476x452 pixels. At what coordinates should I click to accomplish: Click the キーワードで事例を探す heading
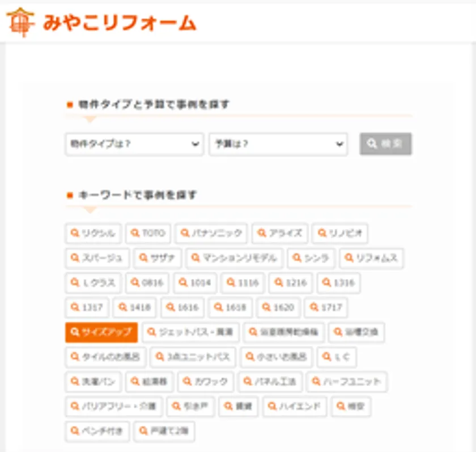click(137, 195)
